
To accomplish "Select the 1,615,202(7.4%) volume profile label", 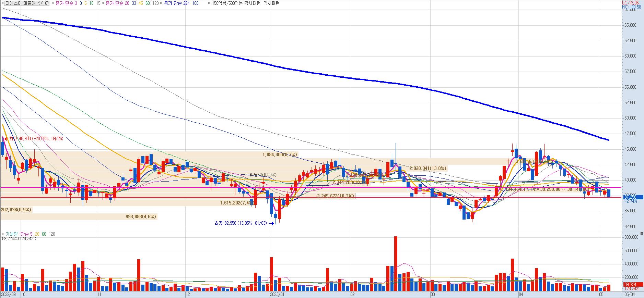I will click(237, 203).
